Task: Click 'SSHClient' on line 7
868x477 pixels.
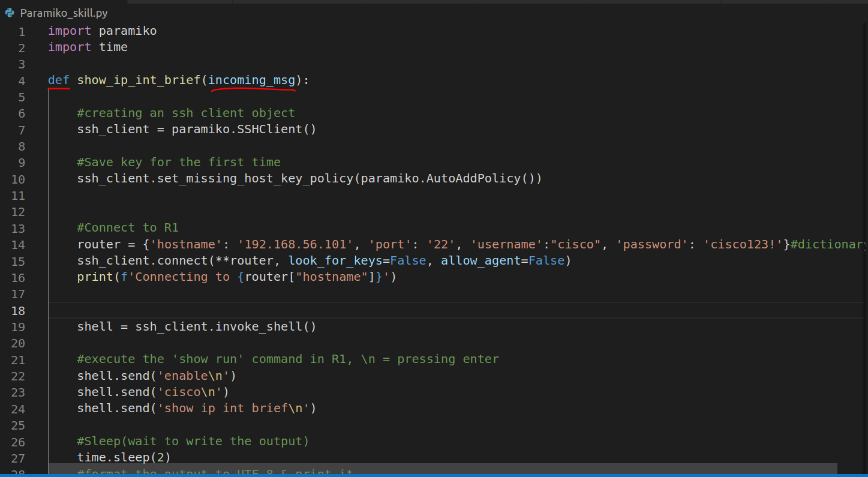Action: coord(268,129)
